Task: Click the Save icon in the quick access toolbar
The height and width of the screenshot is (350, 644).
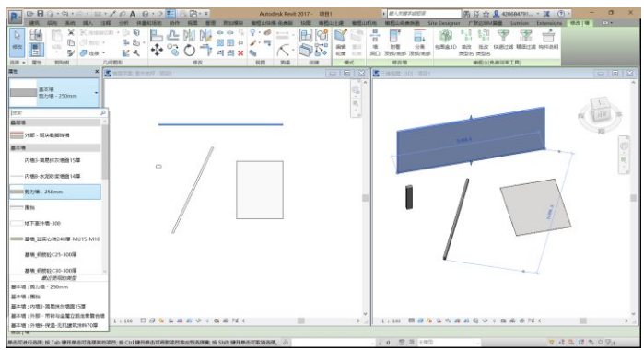Action: click(41, 14)
